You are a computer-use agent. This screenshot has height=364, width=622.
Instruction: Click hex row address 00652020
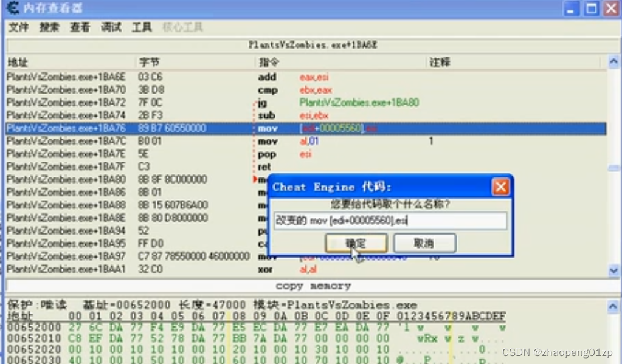click(x=34, y=350)
